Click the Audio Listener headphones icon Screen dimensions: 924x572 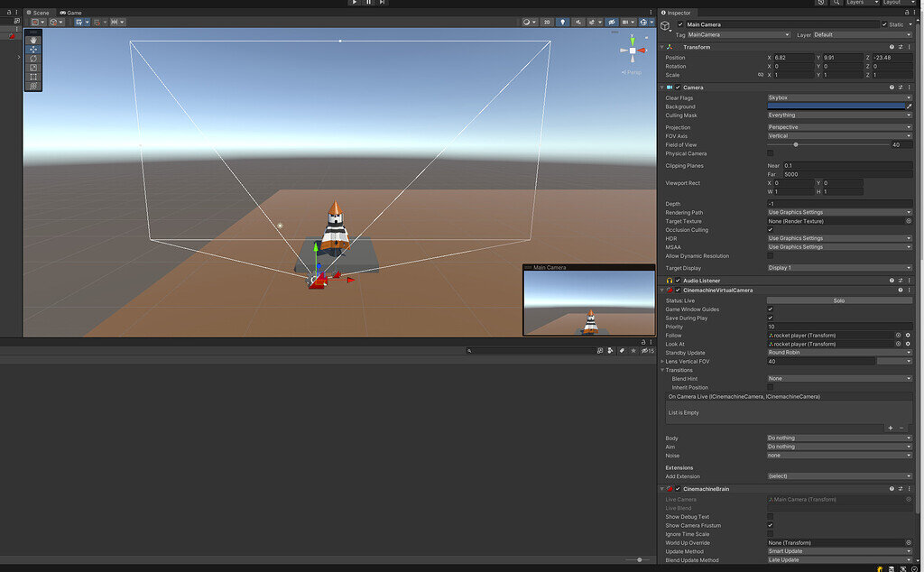coord(671,280)
